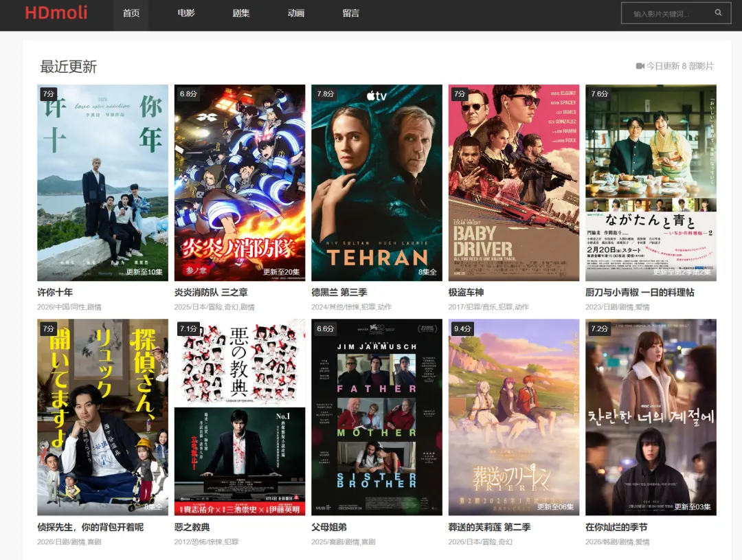Image resolution: width=742 pixels, height=560 pixels.
Task: Click the 7.8分 rating badge on TEHRAN
Action: point(325,93)
